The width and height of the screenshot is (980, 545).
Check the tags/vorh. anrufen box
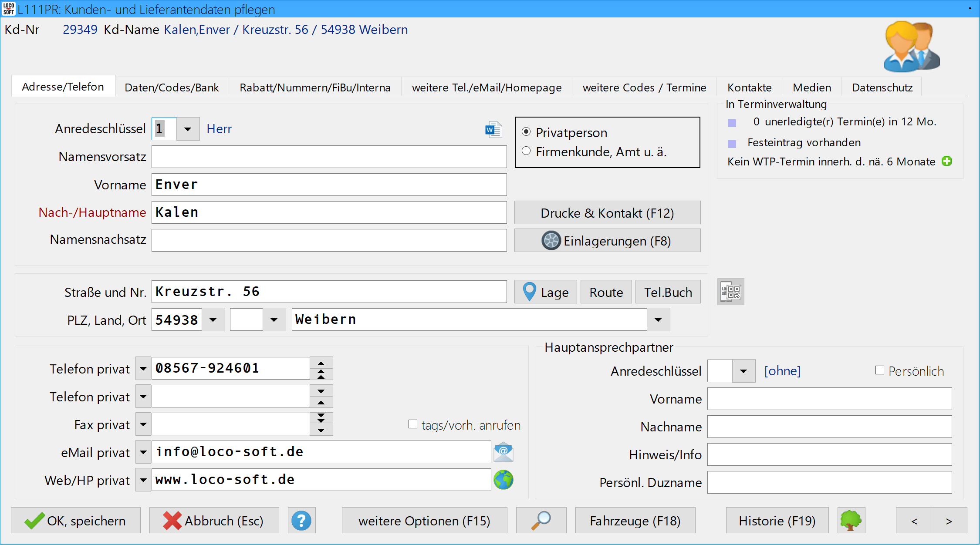pyautogui.click(x=412, y=424)
